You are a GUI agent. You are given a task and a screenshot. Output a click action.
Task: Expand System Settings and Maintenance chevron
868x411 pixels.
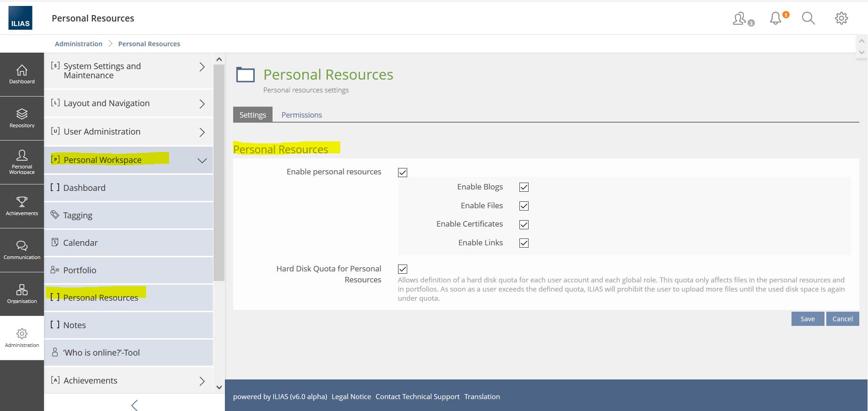pyautogui.click(x=202, y=67)
